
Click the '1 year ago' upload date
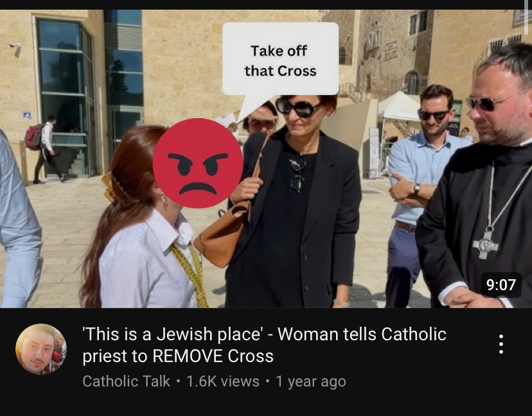(x=311, y=381)
